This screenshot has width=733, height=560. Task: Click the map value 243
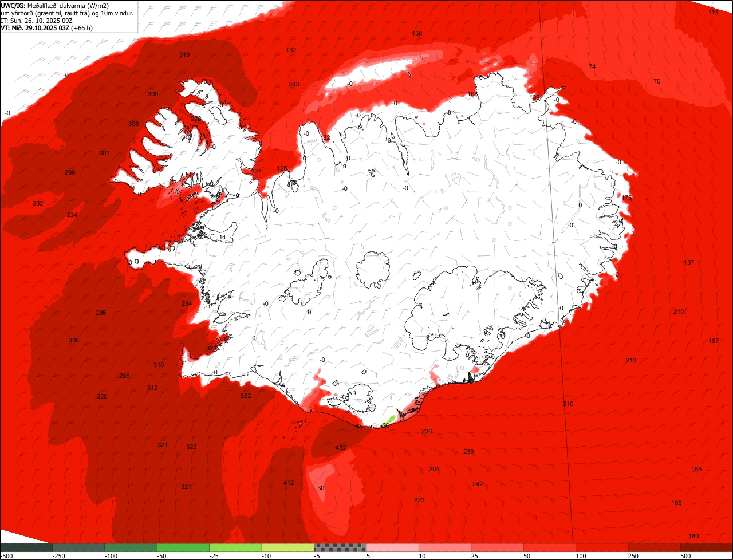(294, 85)
